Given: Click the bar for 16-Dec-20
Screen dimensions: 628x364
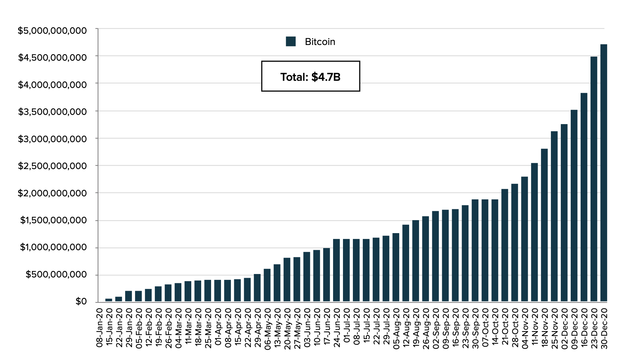Looking at the screenshot, I should pos(584,197).
